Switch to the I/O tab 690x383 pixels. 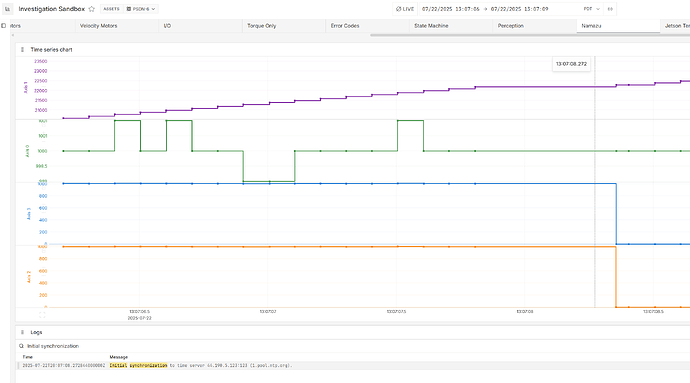[167, 26]
